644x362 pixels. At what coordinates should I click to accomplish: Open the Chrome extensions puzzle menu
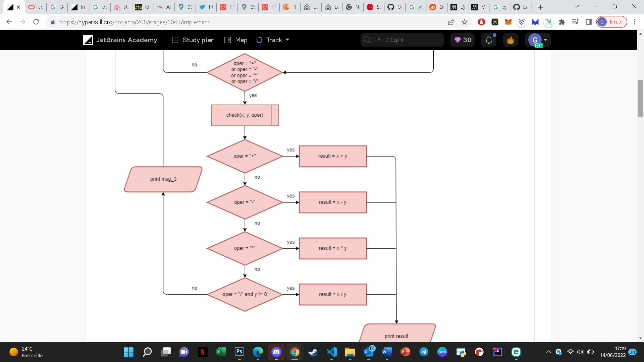pyautogui.click(x=562, y=22)
